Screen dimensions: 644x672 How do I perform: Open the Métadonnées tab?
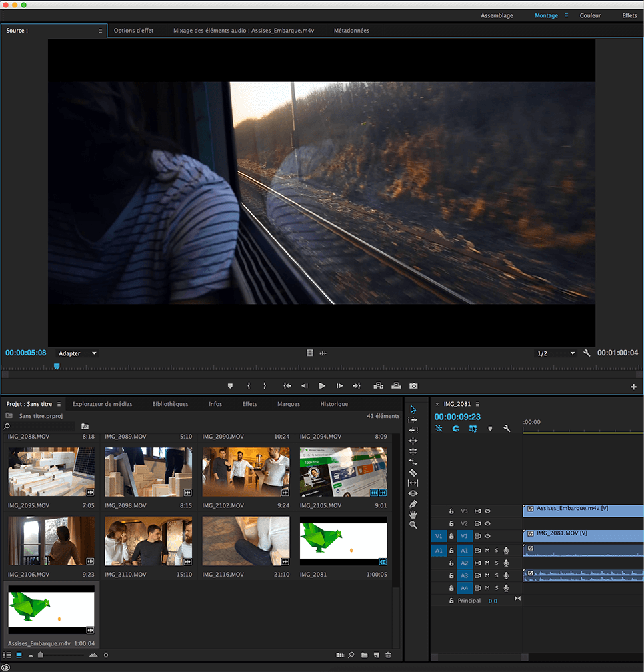(x=351, y=31)
